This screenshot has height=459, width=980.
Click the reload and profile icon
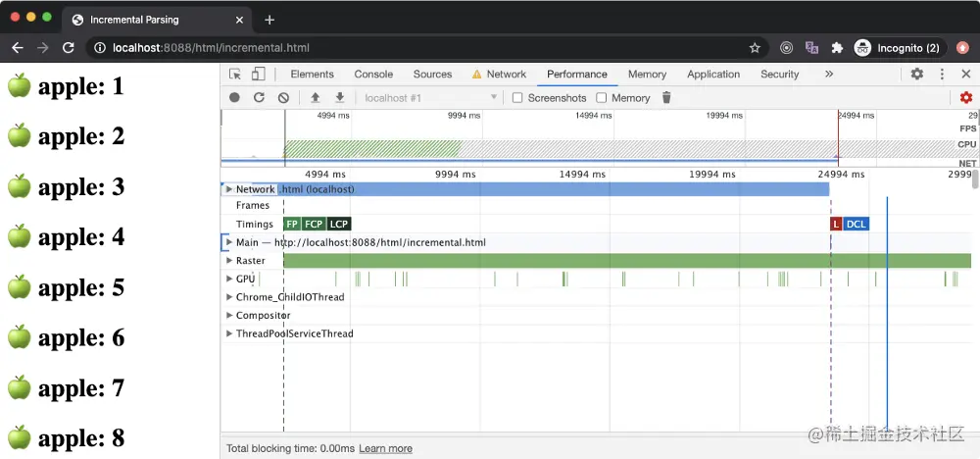[x=259, y=97]
